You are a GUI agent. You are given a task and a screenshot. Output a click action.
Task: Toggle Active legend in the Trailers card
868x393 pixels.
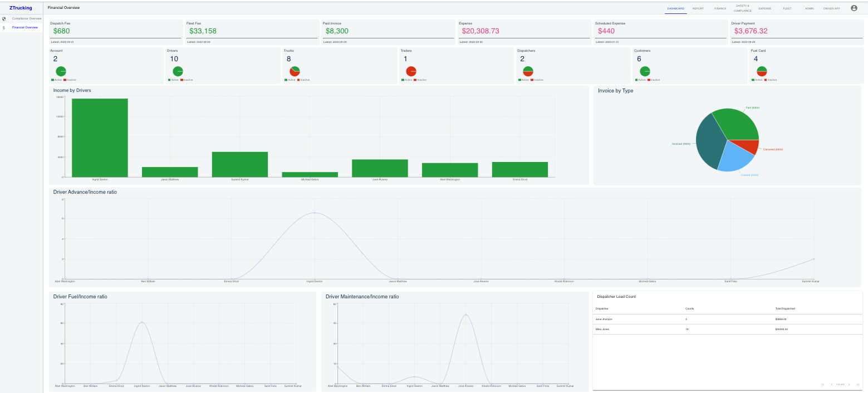406,80
